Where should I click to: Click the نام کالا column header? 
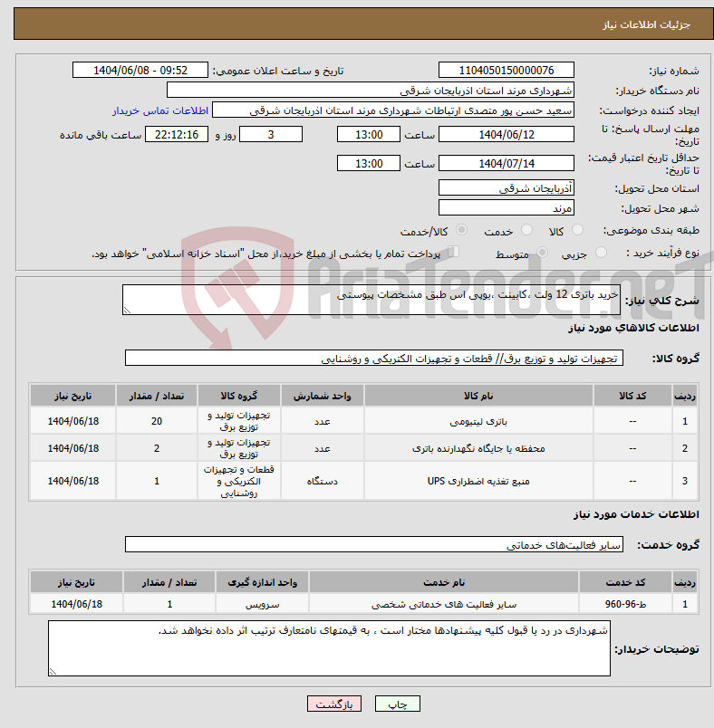(478, 396)
